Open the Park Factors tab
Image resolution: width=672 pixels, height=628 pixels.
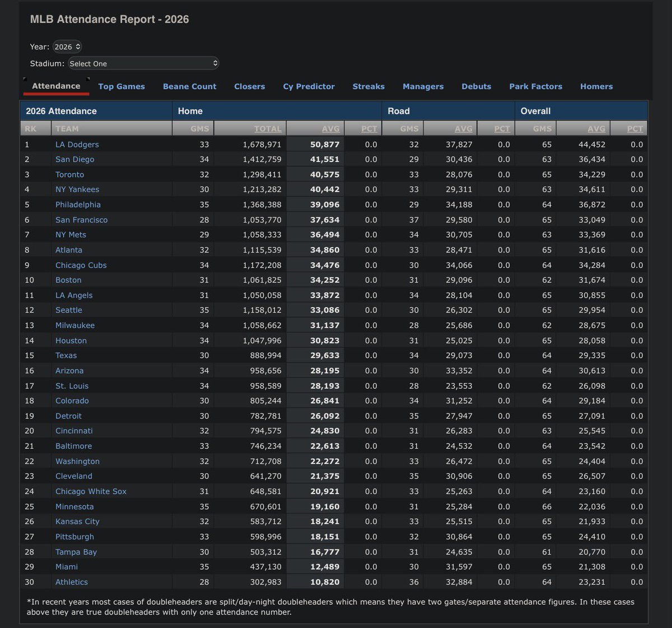point(535,86)
